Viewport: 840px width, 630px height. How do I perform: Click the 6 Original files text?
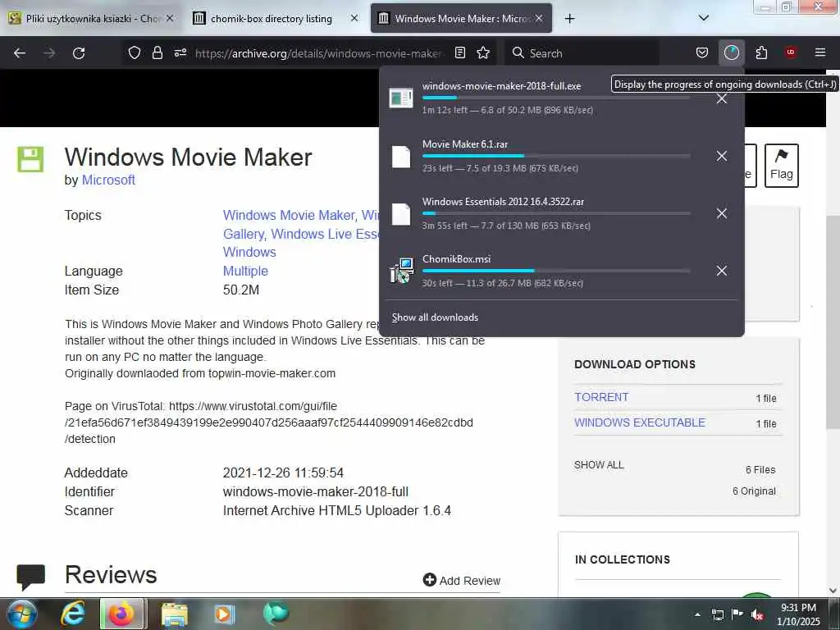[754, 491]
